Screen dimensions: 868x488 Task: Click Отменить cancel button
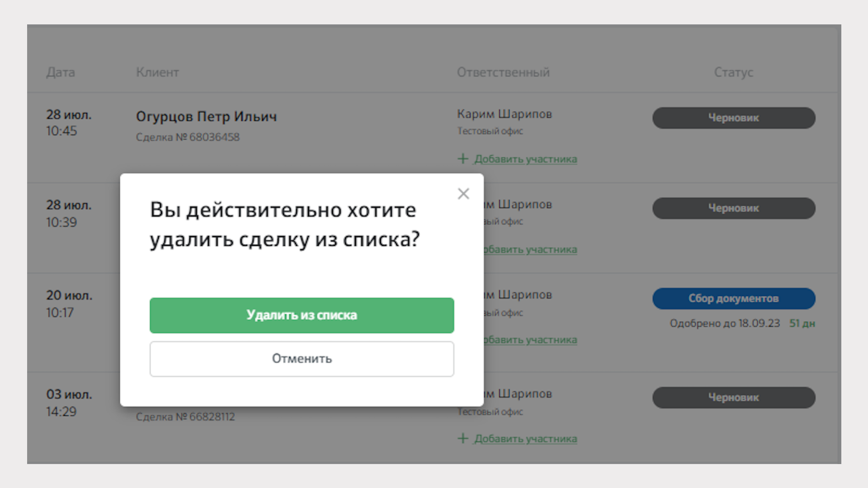tap(302, 358)
